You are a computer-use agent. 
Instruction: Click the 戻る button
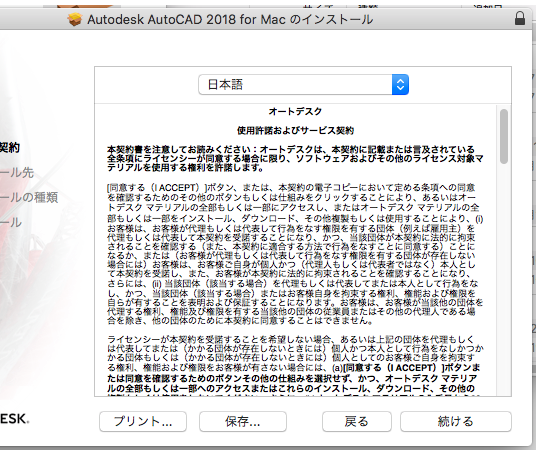pos(357,421)
